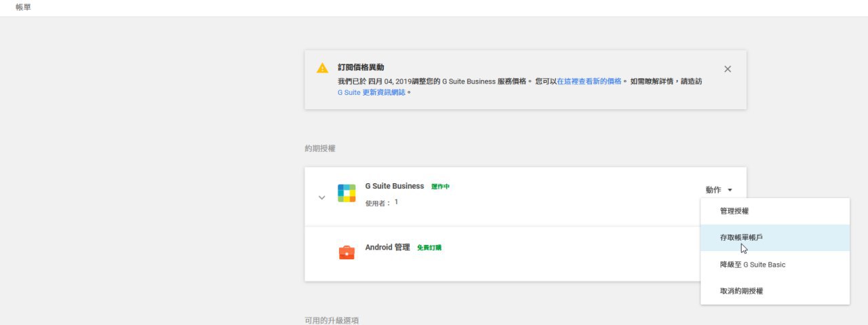
Task: Open the 在這裡查看新的價格 link
Action: pos(589,81)
